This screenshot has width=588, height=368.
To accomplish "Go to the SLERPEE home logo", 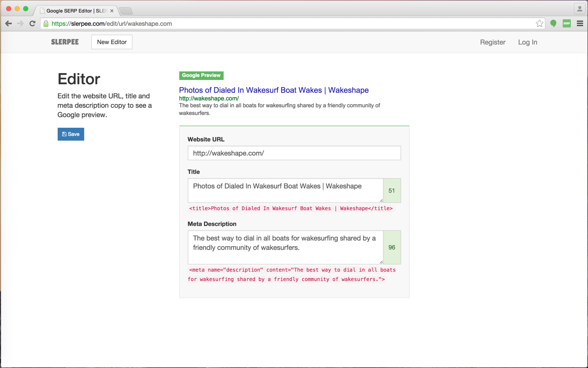I will (x=65, y=42).
